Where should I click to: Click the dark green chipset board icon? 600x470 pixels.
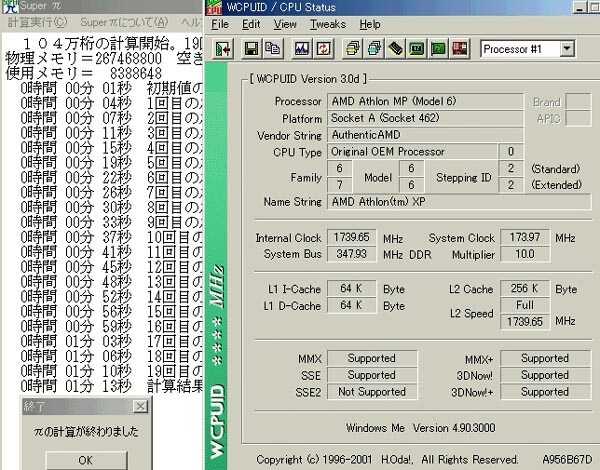click(417, 49)
